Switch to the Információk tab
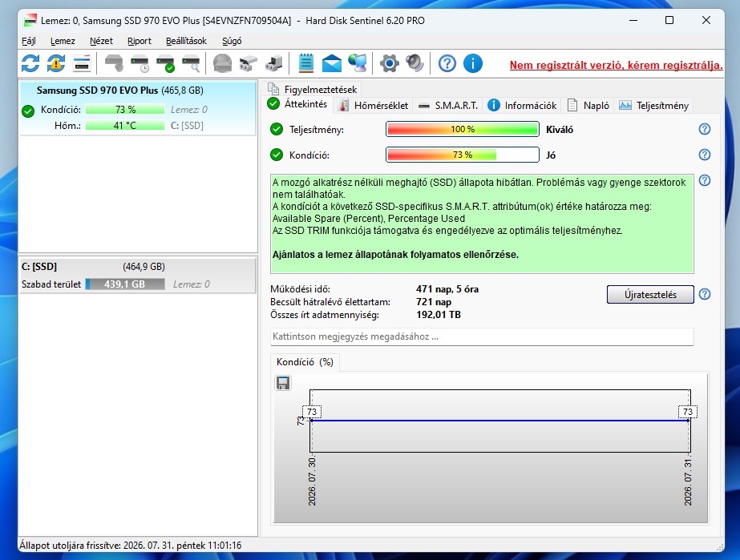740x560 pixels. tap(522, 106)
